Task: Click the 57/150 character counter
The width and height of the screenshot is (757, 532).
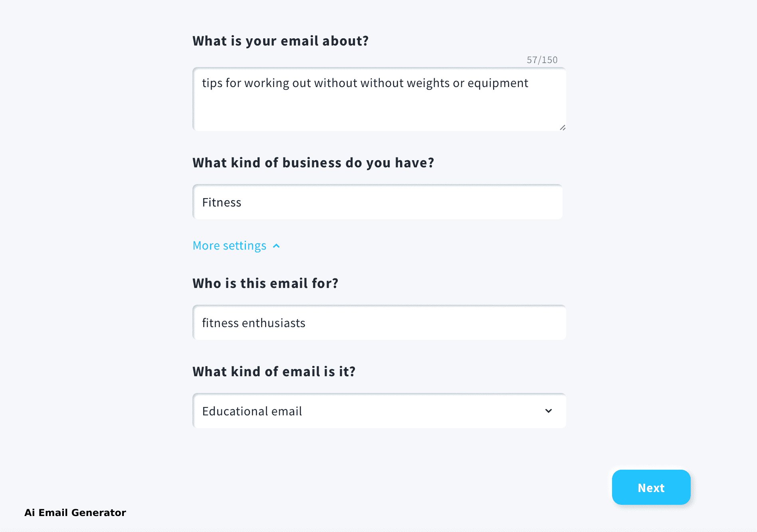Action: coord(541,60)
